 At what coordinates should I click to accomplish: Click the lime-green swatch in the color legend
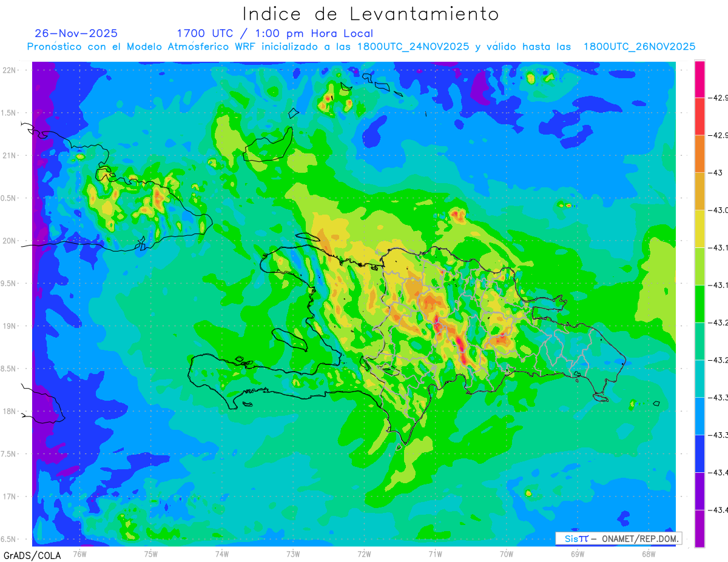699,266
